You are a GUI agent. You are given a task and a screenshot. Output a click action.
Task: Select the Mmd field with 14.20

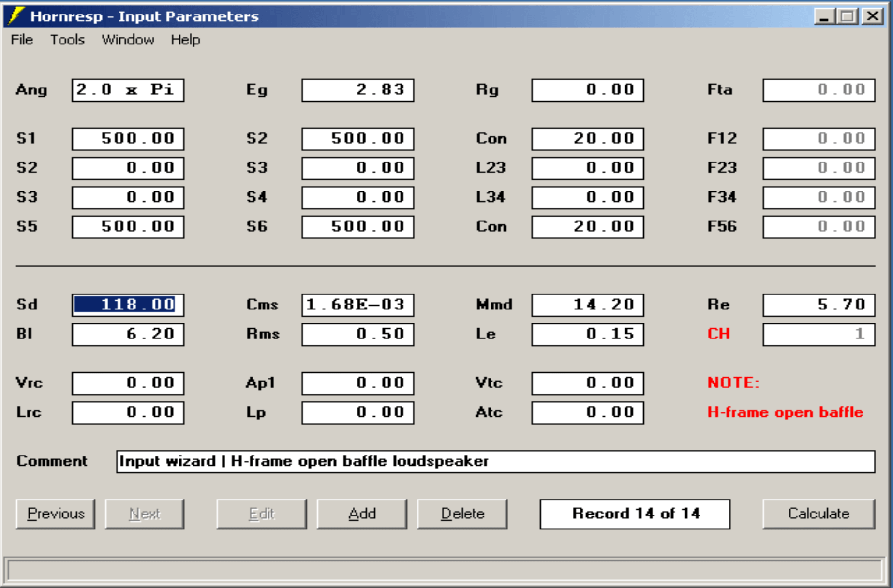coord(588,305)
